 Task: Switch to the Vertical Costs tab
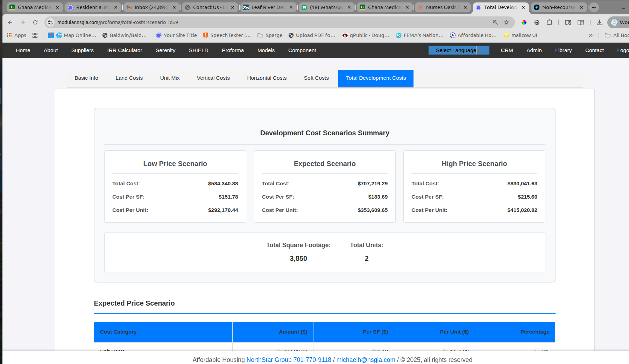point(213,78)
